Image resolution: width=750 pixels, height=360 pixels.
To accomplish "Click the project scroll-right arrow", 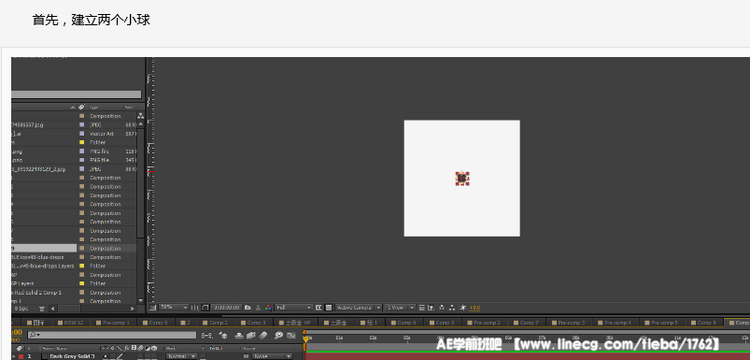I will click(132, 308).
